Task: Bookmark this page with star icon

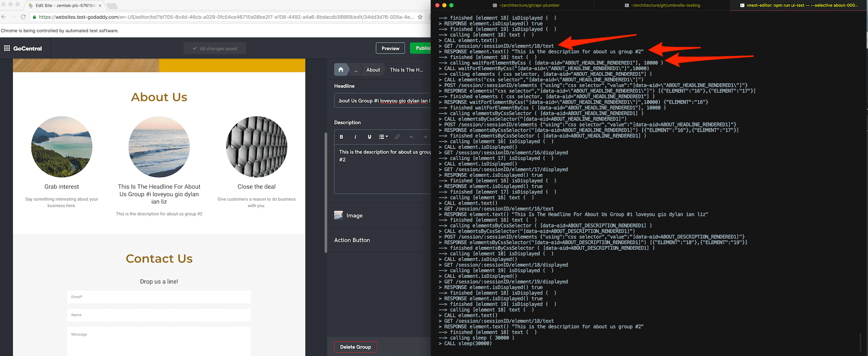Action: pos(420,17)
